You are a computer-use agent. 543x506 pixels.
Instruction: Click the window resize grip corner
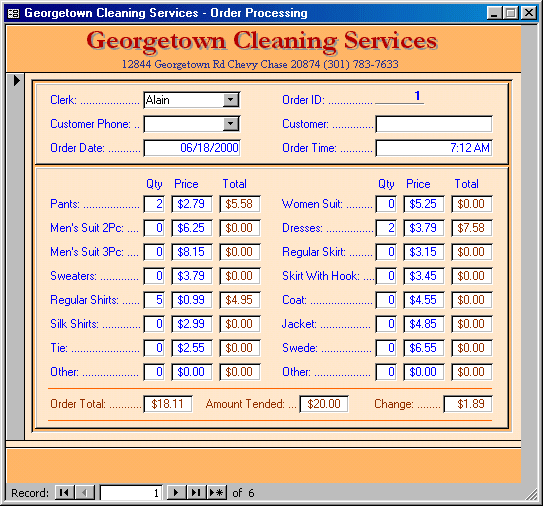pos(532,495)
